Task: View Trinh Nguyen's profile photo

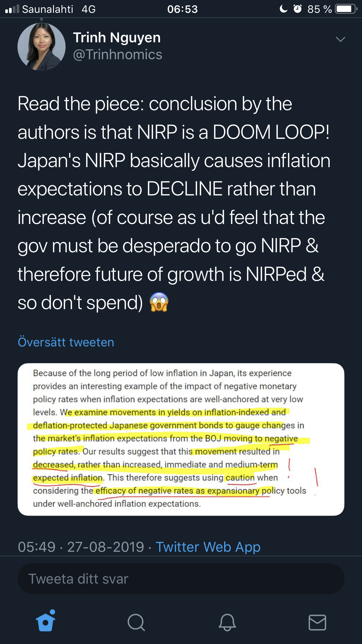Action: pyautogui.click(x=41, y=47)
